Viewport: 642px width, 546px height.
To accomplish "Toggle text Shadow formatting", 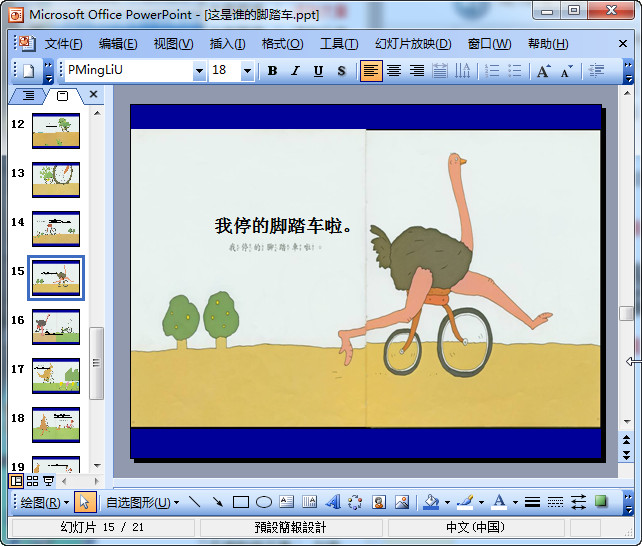I will [341, 71].
